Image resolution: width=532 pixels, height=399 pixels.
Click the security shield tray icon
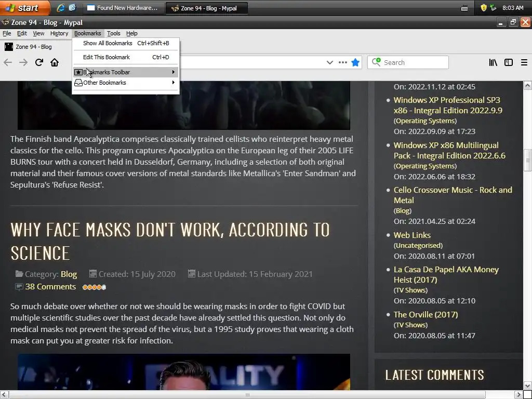[484, 8]
